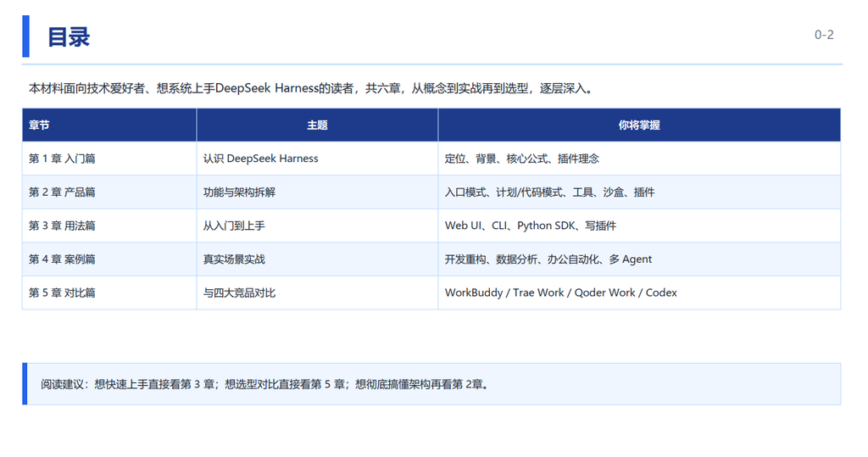Select the 认识 DeepSeek Harness cell
This screenshot has height=457, width=868.
(x=317, y=159)
